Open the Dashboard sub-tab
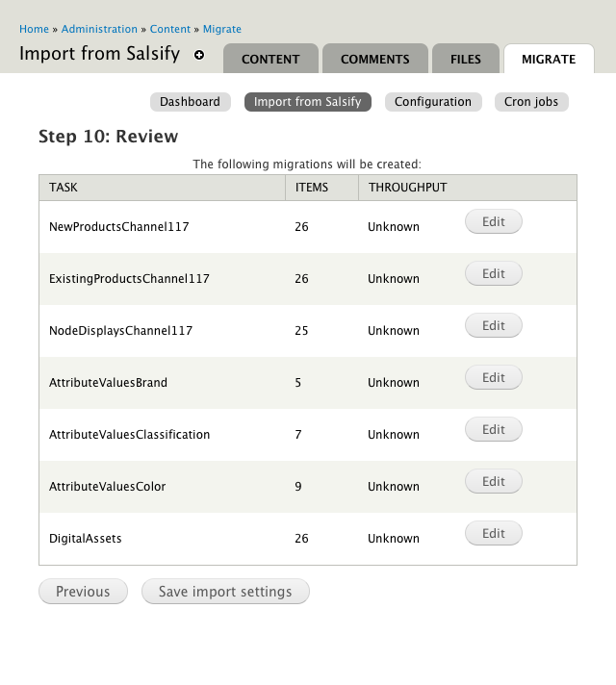616x685 pixels. click(x=190, y=102)
